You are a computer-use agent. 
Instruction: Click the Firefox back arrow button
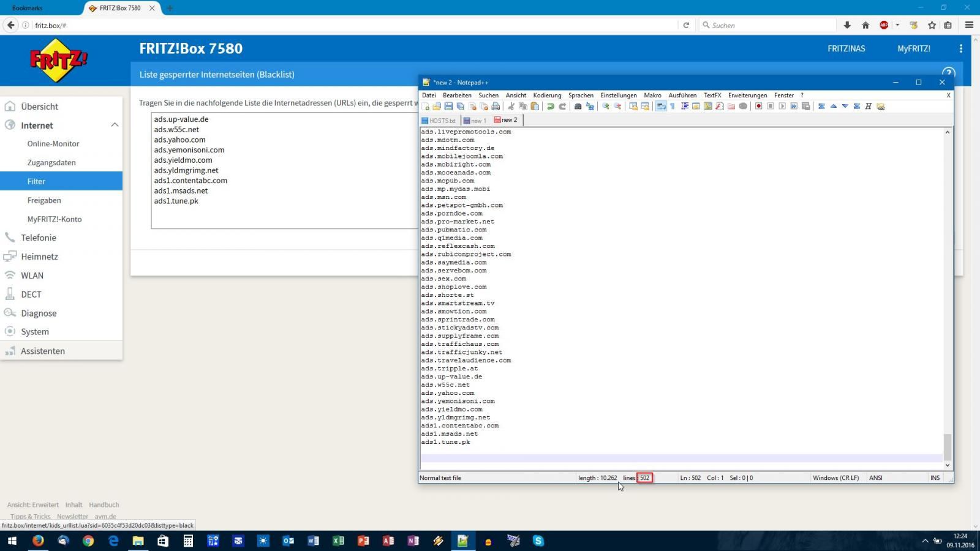tap(10, 25)
